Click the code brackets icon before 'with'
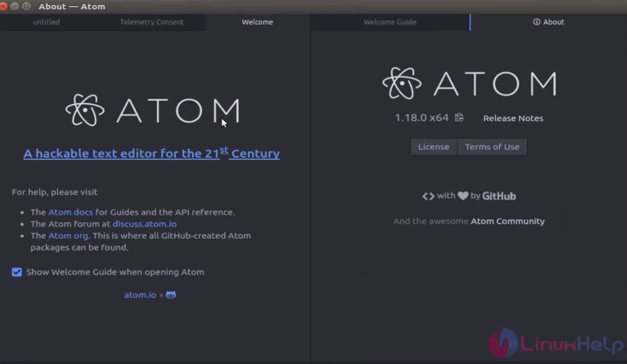Viewport: 627px width, 364px height. 428,196
